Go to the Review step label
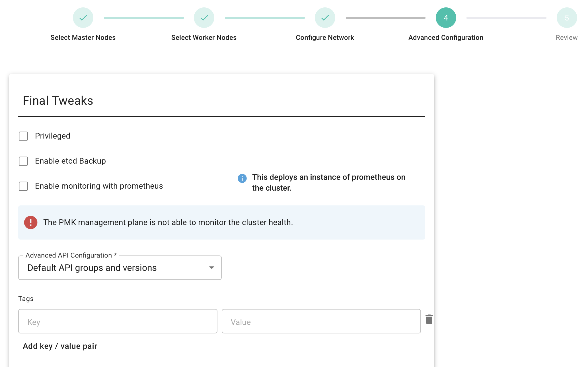Screen dimensions: 588x367 (x=566, y=38)
